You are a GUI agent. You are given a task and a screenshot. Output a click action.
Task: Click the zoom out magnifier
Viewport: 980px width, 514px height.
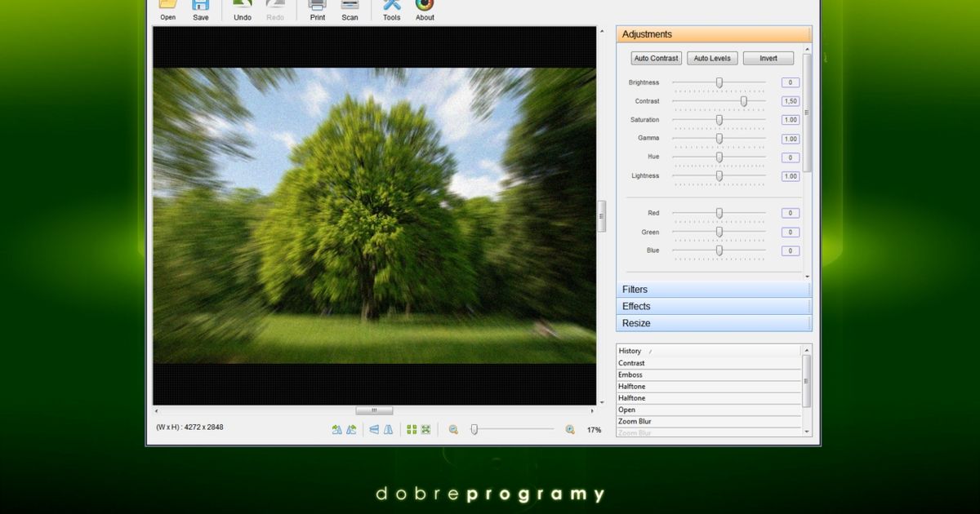coord(453,429)
